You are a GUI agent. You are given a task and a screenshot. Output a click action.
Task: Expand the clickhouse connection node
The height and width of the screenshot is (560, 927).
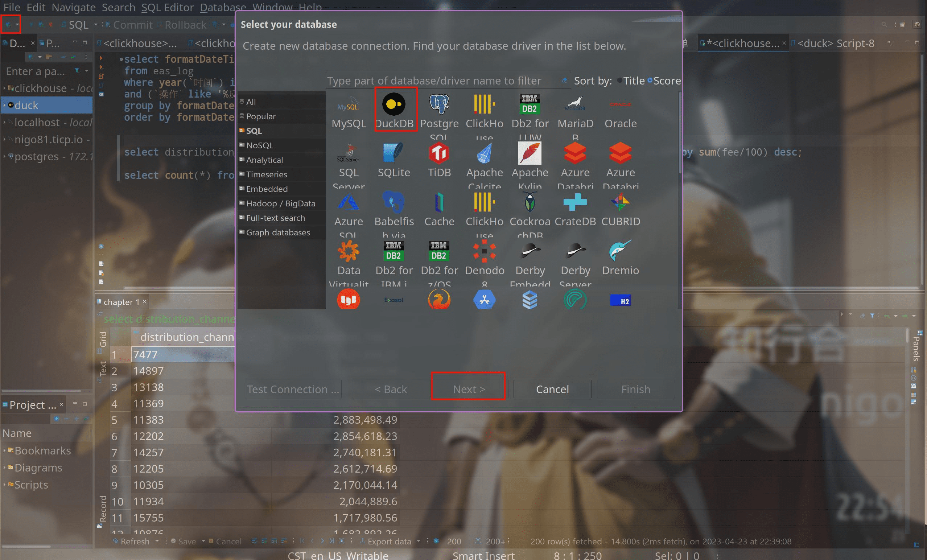tap(4, 88)
